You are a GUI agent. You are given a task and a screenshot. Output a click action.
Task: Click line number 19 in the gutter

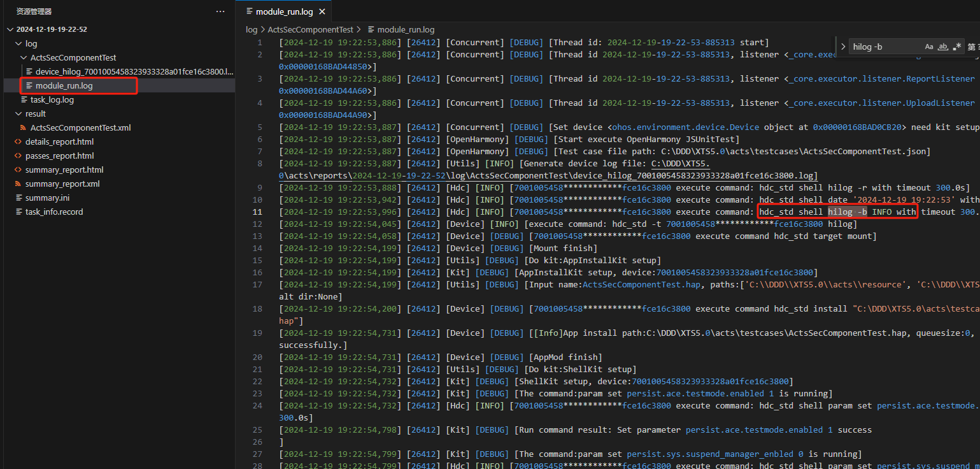[257, 333]
